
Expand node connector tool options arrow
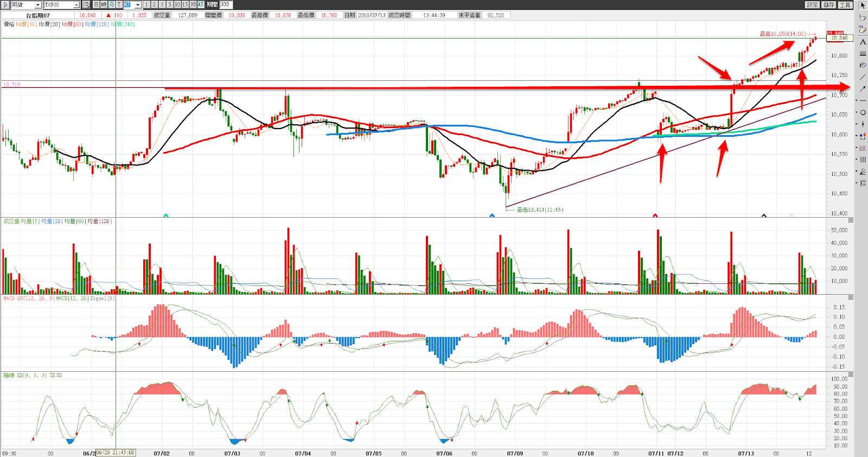coord(856,136)
